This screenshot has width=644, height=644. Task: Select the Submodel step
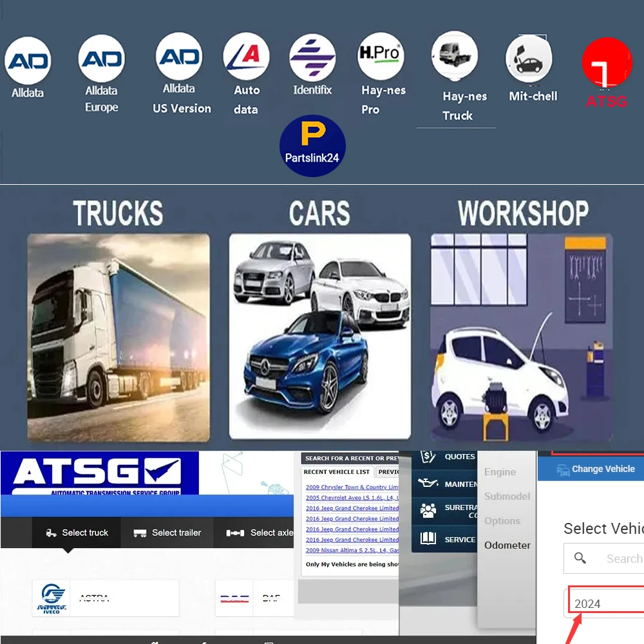pos(507,496)
